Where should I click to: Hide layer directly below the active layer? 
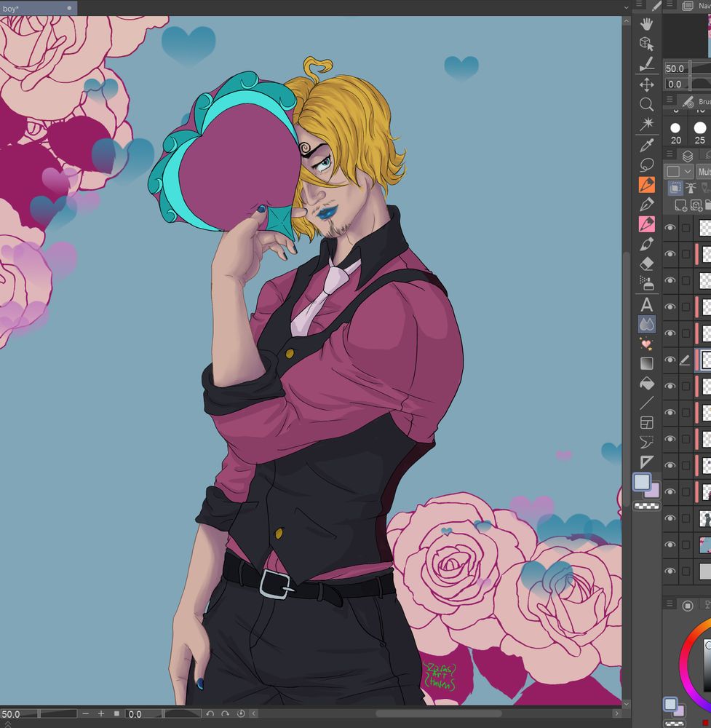tap(670, 386)
